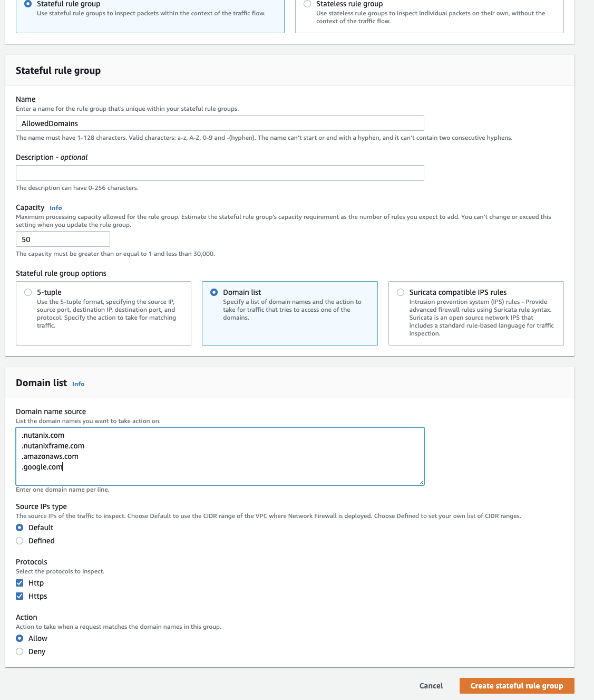Viewport: 594px width, 700px height.
Task: Uncheck the Http protocol checkbox
Action: [20, 583]
